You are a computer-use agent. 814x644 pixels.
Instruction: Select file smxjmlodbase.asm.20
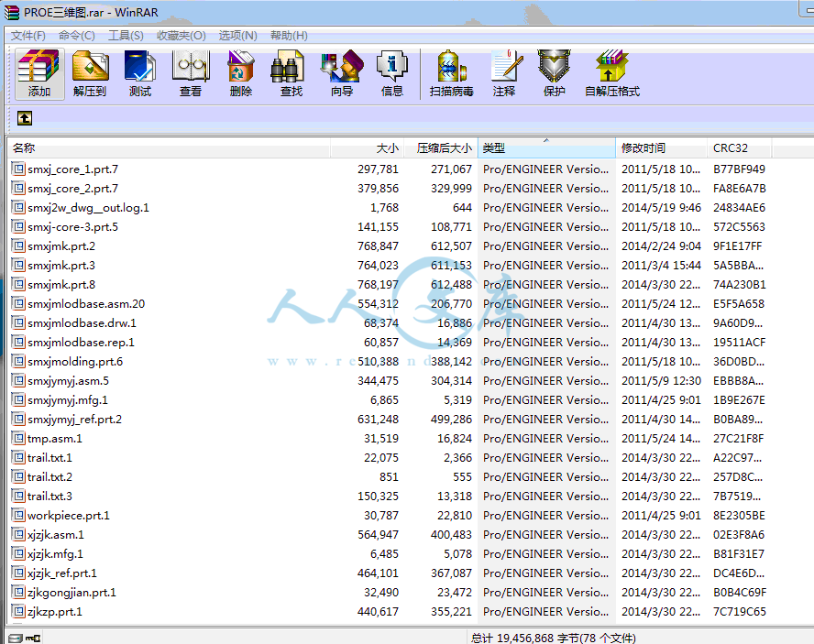tap(86, 303)
